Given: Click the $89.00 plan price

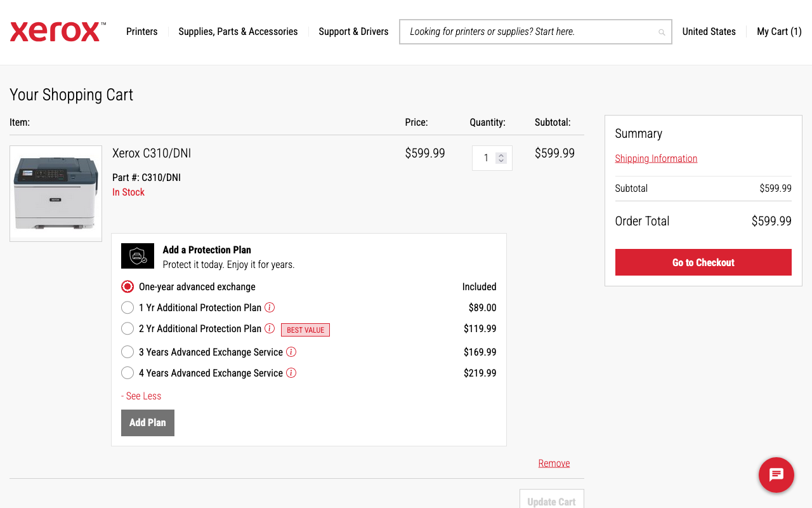Looking at the screenshot, I should [482, 308].
